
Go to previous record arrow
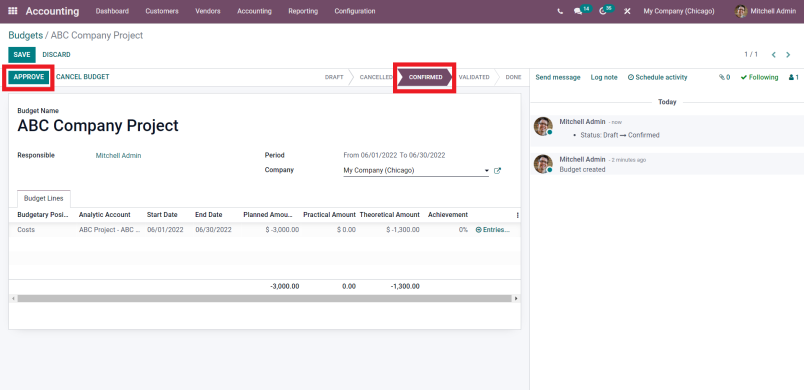click(774, 54)
